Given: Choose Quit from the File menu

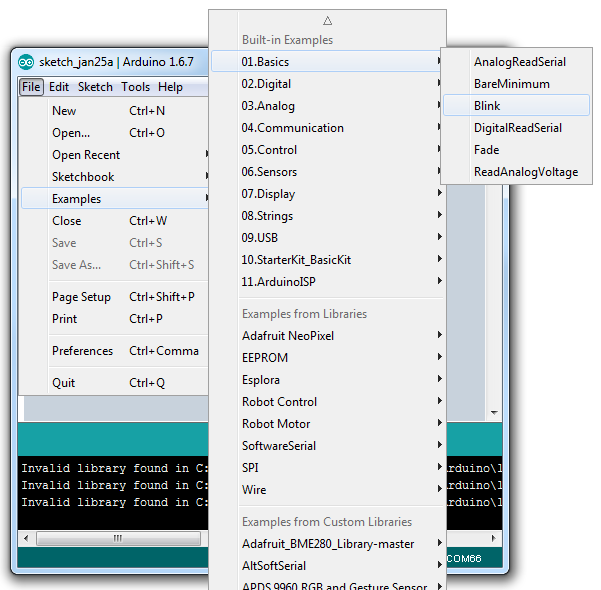Looking at the screenshot, I should [x=115, y=383].
